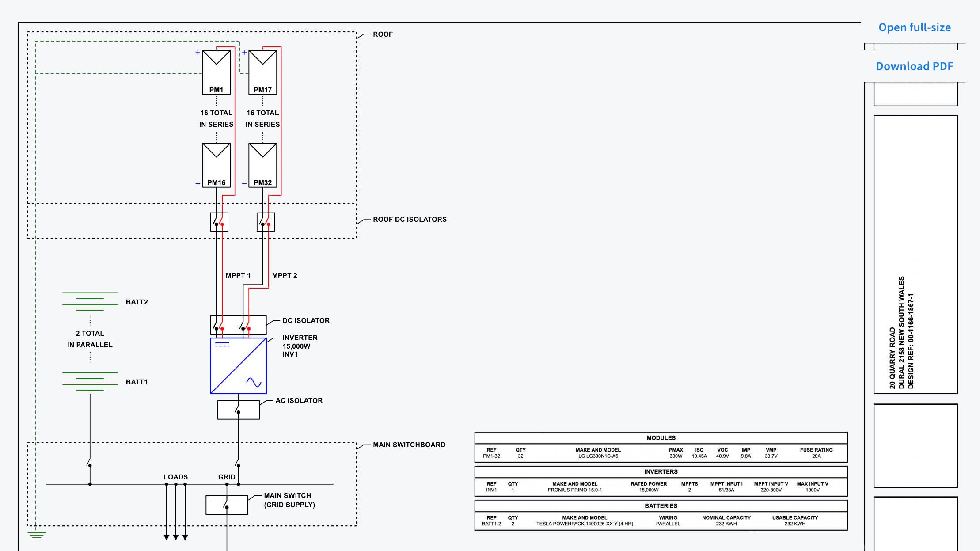
Task: Open full-size diagram link
Action: [x=914, y=26]
